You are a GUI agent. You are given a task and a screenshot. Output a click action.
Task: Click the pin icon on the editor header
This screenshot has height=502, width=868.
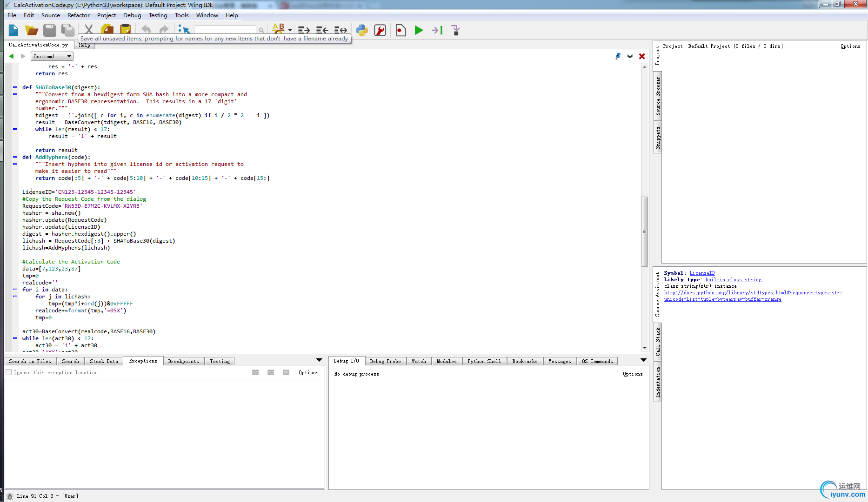(618, 56)
